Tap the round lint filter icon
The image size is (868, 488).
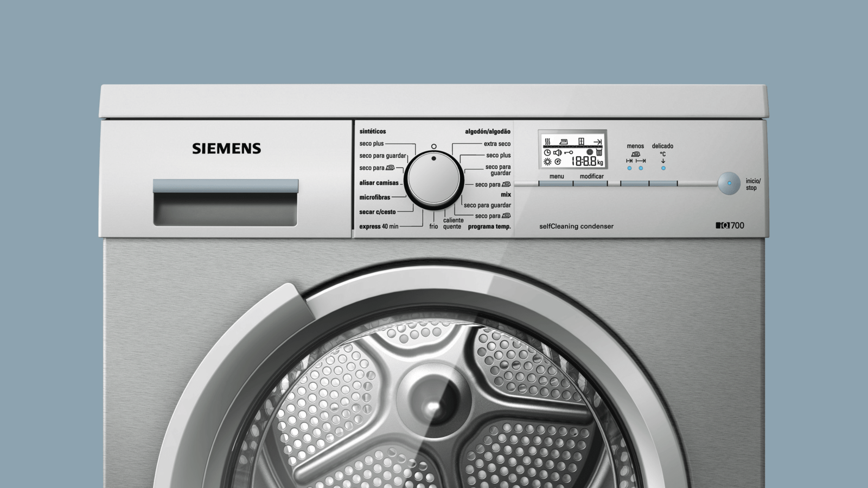tap(590, 153)
